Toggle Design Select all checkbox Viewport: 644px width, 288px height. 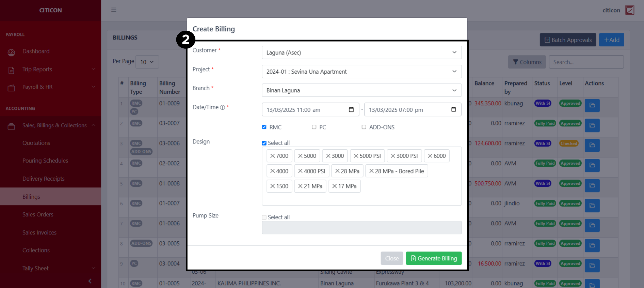click(x=264, y=143)
